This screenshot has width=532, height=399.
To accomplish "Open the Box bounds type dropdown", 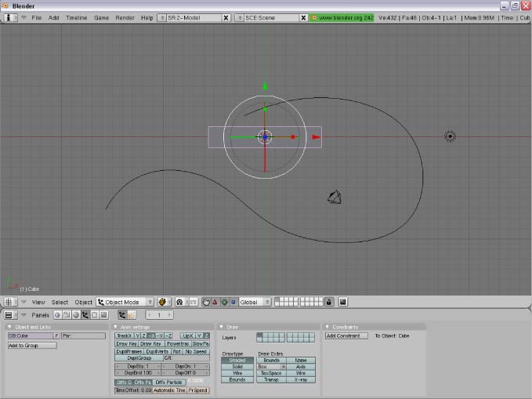I will coord(271,367).
